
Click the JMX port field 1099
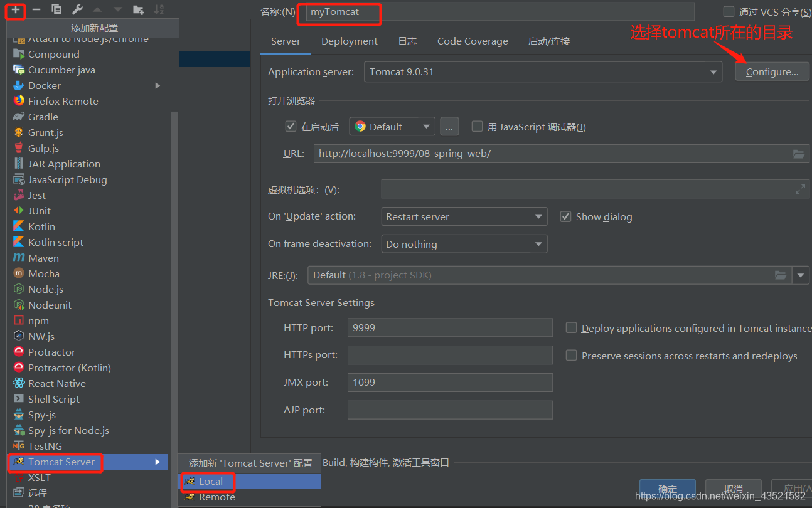point(450,383)
